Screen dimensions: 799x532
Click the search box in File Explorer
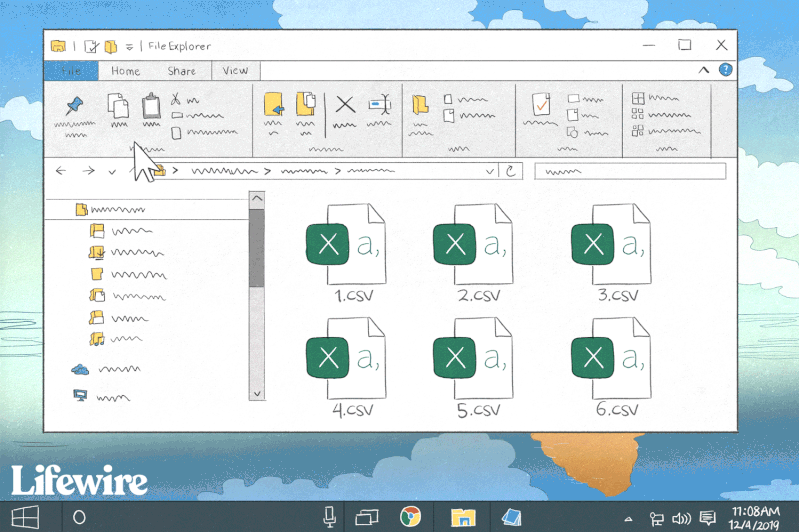(630, 171)
